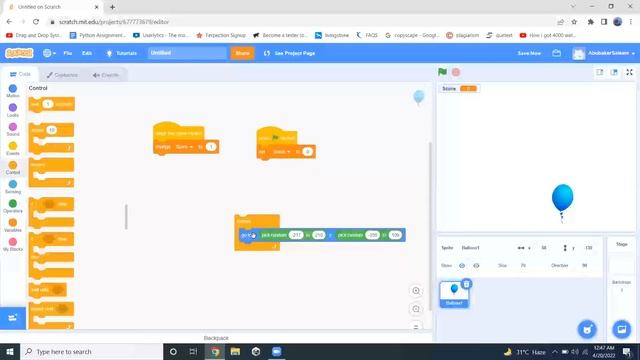Choose a new sprite button
The width and height of the screenshot is (640, 360).
click(587, 329)
